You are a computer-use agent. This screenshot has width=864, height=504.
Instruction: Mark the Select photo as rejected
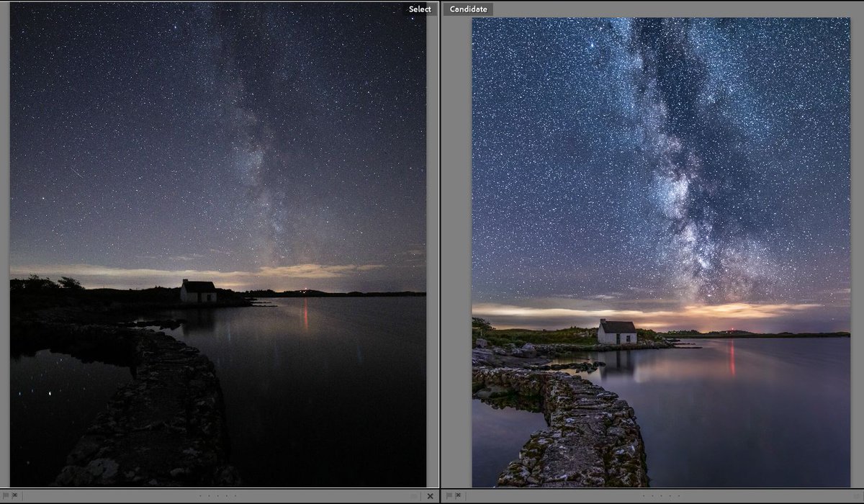[14, 495]
